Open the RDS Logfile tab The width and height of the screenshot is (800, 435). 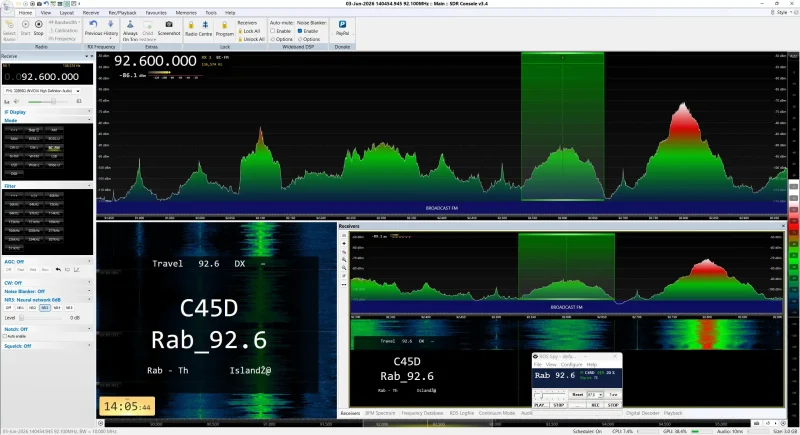pos(461,413)
